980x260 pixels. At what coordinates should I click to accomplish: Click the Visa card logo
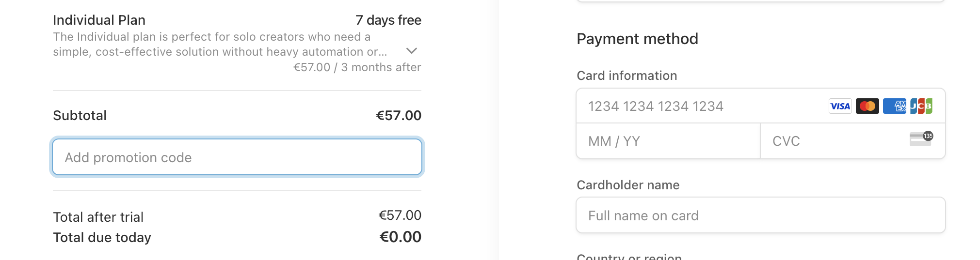pos(840,106)
